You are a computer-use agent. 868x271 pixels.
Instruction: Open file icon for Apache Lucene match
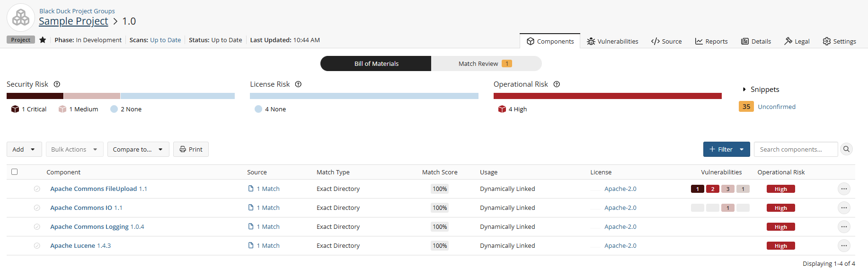251,245
